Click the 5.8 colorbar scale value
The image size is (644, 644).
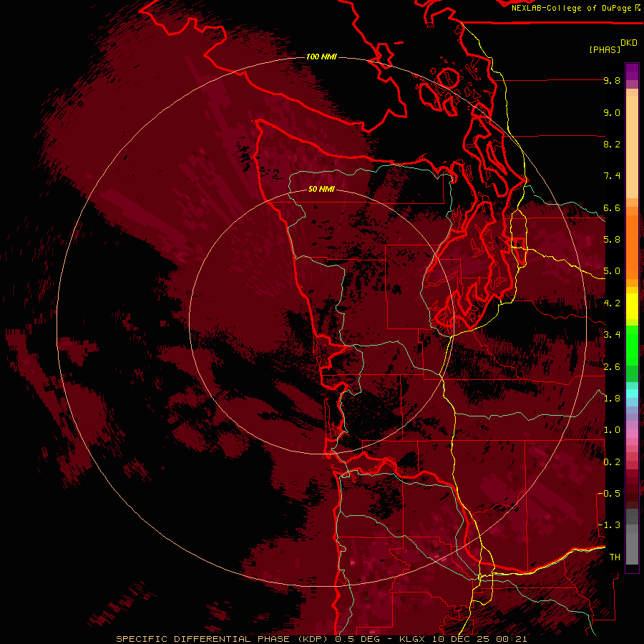pyautogui.click(x=612, y=240)
